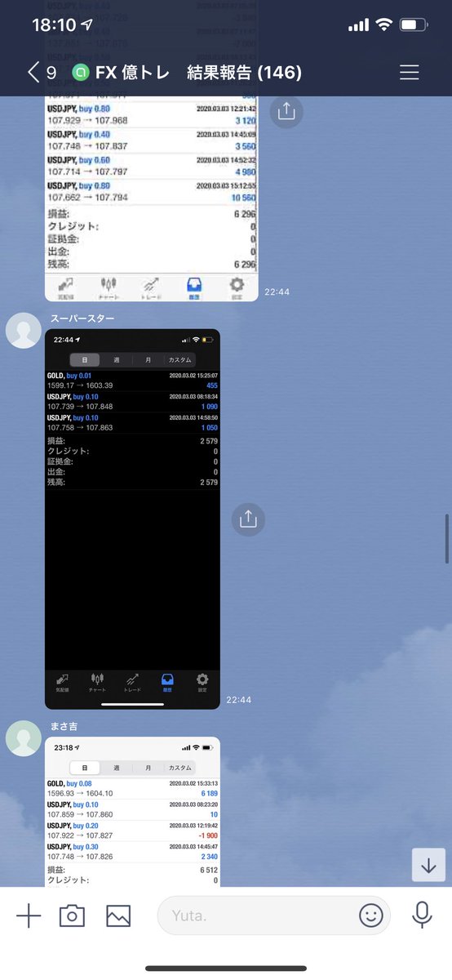Tap the 22:44 timestamp beside the black screenshot

pyautogui.click(x=239, y=700)
